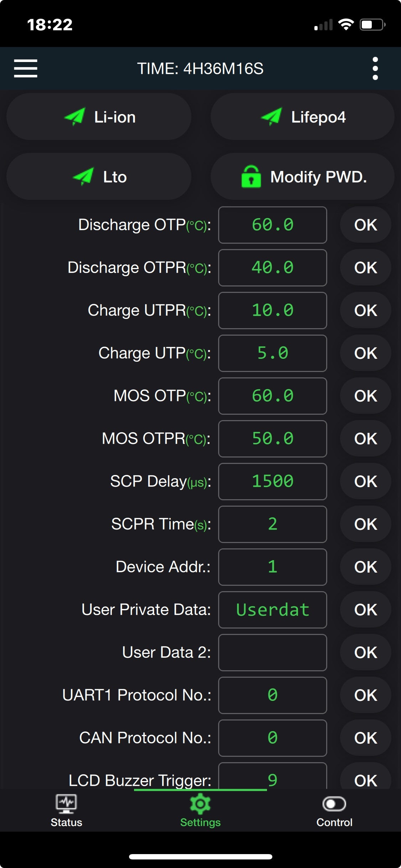Select the User Private Data field
The height and width of the screenshot is (868, 401).
tap(272, 610)
